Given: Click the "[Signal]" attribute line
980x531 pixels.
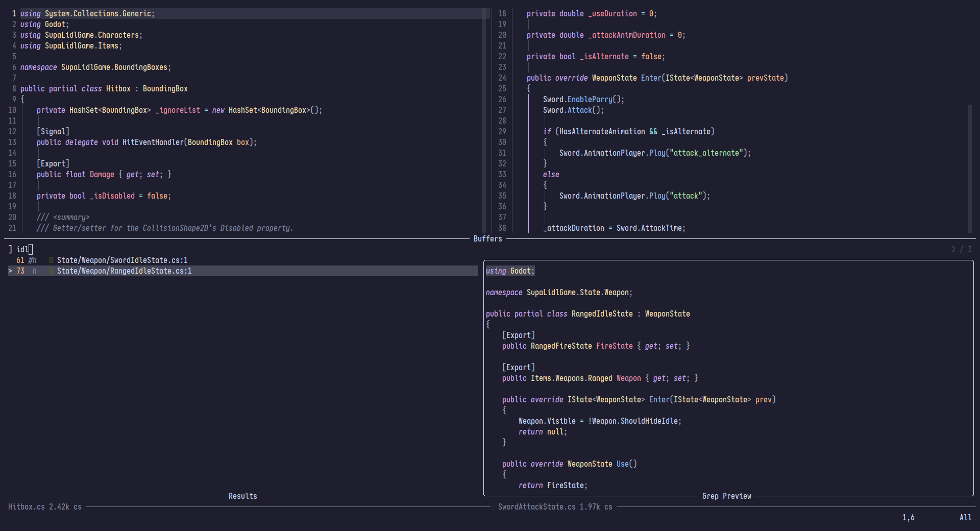Looking at the screenshot, I should click(53, 132).
